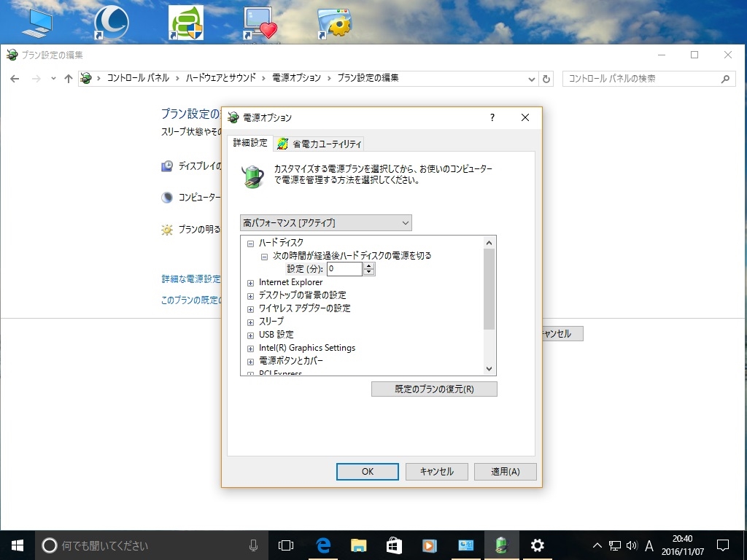The width and height of the screenshot is (747, 560).
Task: Decrease 設定 (分) with the down spinner arrow
Action: 368,273
